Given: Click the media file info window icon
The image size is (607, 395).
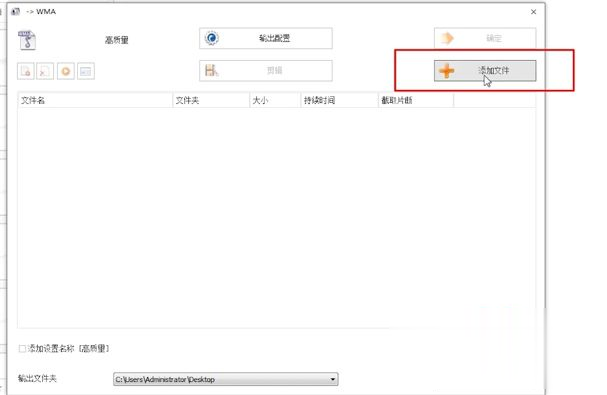Looking at the screenshot, I should point(86,71).
